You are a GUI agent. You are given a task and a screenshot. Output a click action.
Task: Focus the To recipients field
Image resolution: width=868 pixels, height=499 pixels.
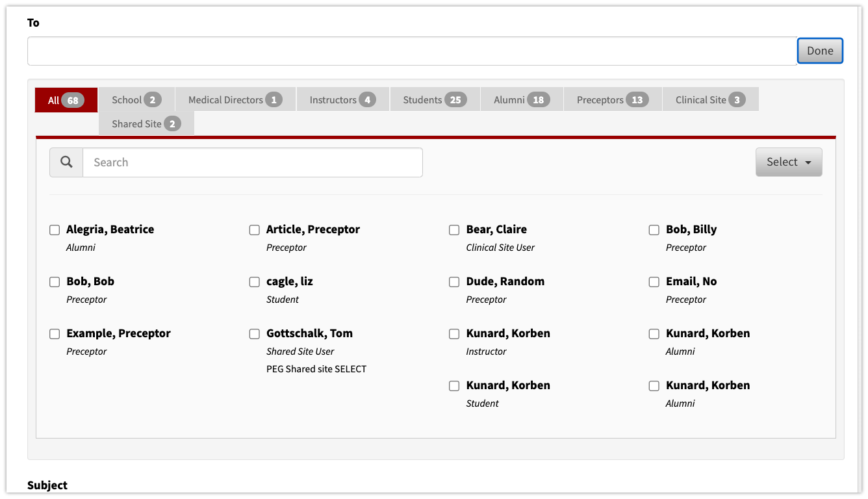(x=412, y=51)
